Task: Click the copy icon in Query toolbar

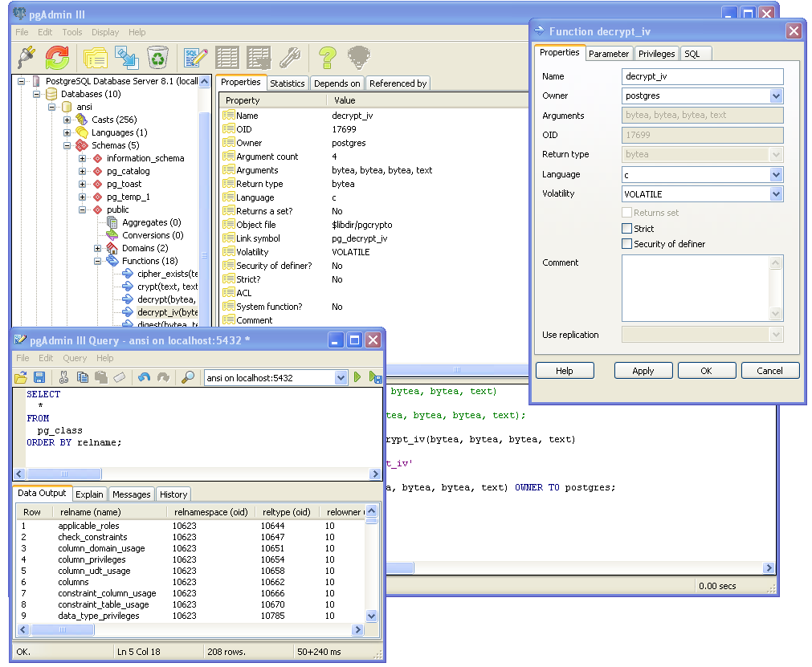Action: [83, 377]
